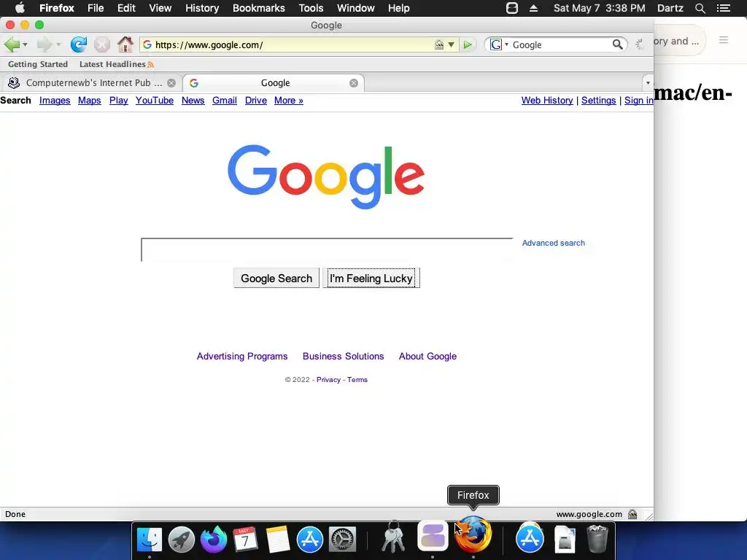Open Trash in the dock

click(x=597, y=539)
